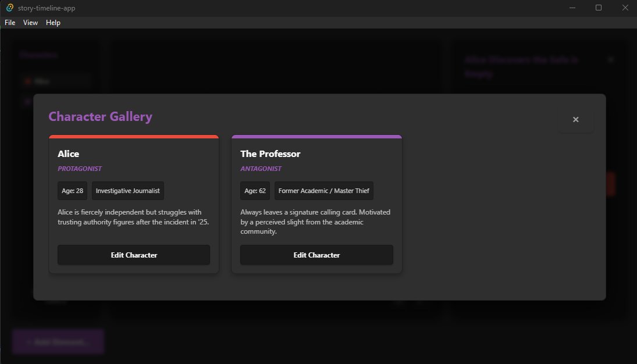Select The Professor card name heading
This screenshot has width=637, height=364.
click(270, 154)
